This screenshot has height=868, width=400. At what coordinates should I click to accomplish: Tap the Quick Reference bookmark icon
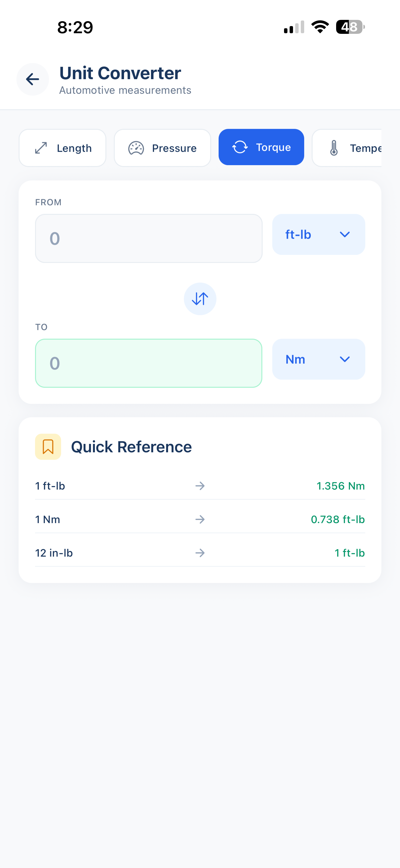pyautogui.click(x=48, y=447)
